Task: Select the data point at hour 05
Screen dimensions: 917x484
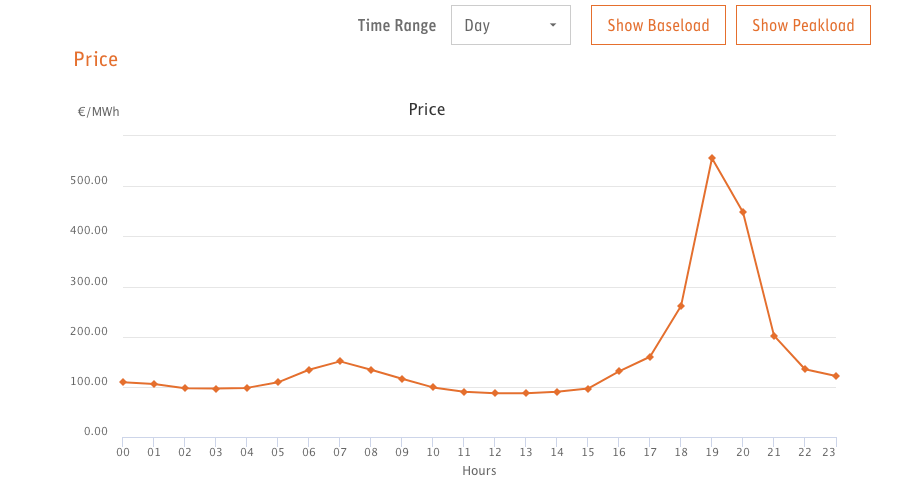Action: tap(278, 382)
